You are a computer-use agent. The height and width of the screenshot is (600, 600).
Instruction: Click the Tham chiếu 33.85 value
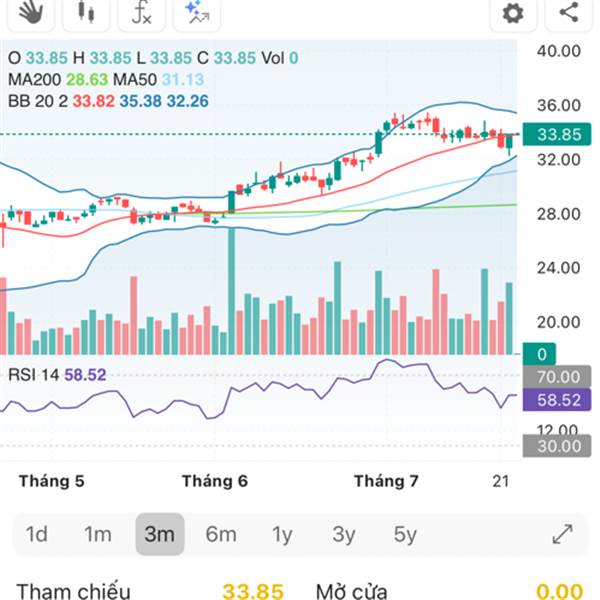tap(253, 591)
